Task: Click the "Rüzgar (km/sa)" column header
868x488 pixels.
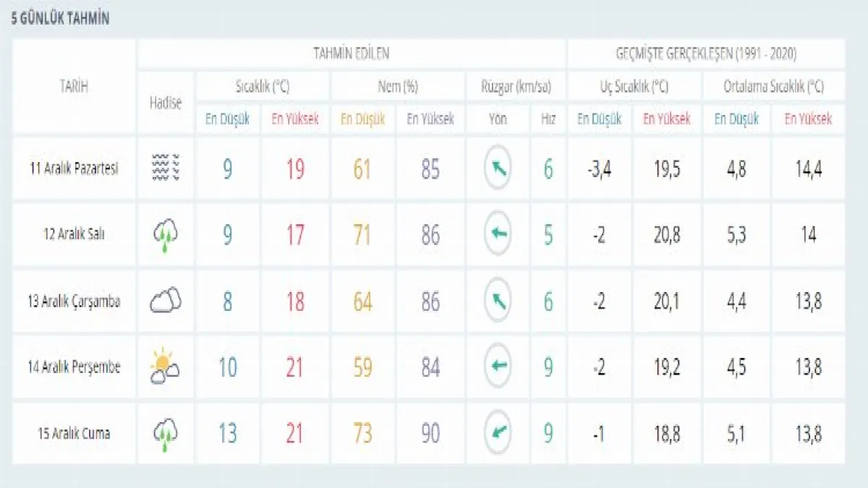Action: 516,87
